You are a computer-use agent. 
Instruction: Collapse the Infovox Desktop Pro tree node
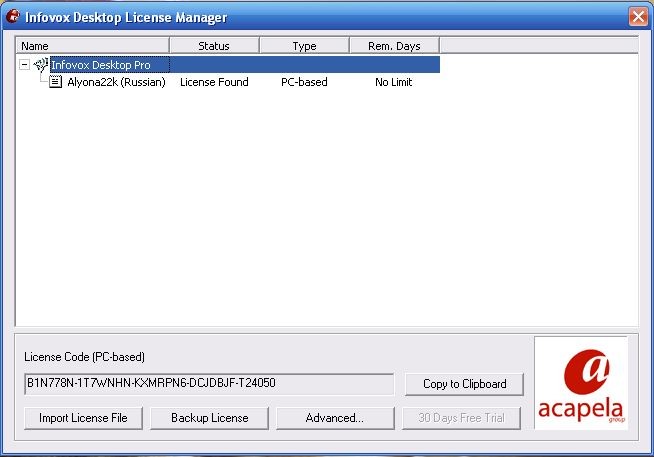click(25, 65)
